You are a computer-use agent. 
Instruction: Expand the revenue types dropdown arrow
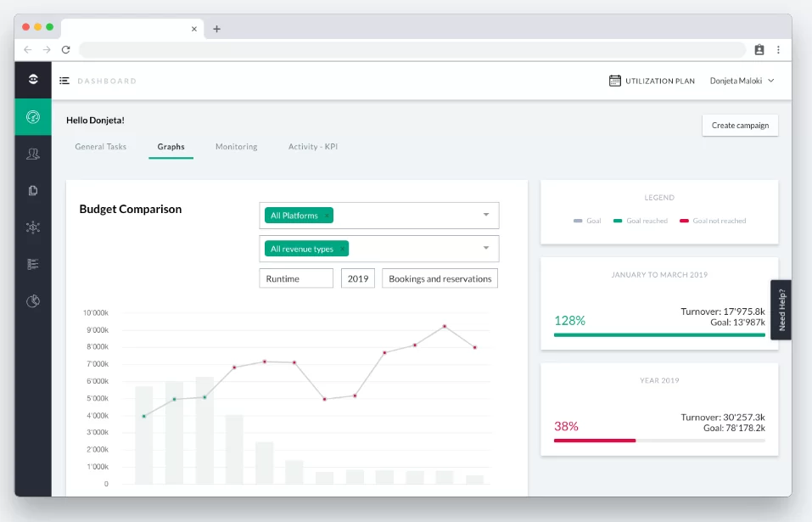point(485,248)
